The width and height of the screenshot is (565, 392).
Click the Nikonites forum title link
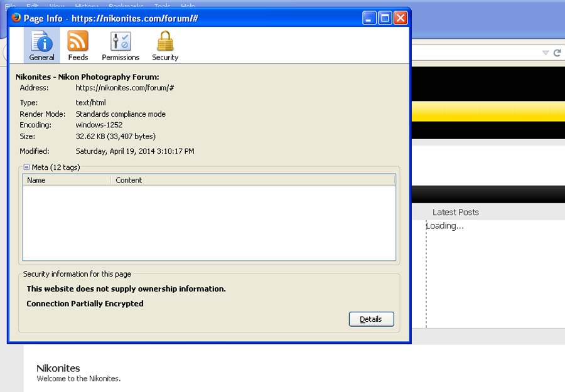58,368
